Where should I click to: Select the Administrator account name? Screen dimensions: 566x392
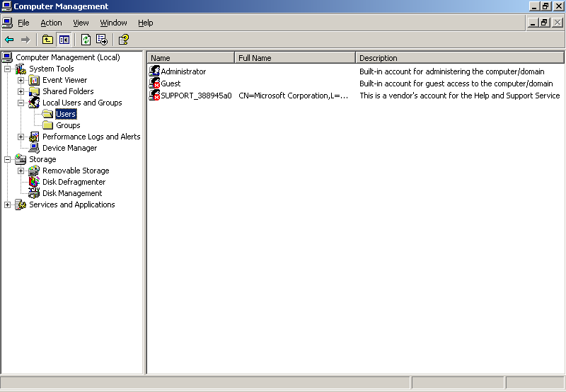point(183,71)
